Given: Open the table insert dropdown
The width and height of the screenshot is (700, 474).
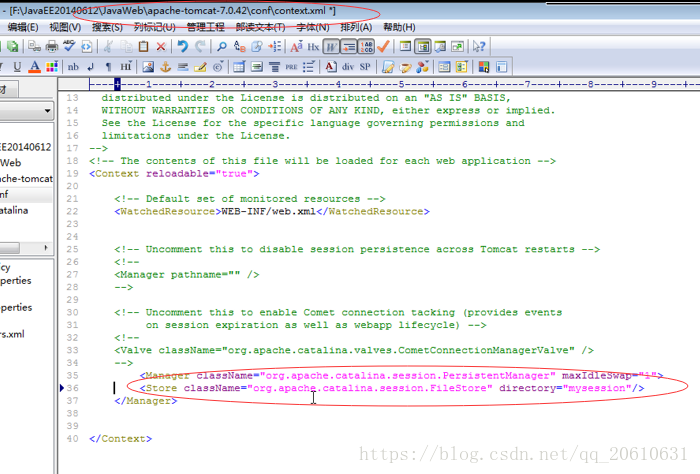Looking at the screenshot, I should point(239,67).
